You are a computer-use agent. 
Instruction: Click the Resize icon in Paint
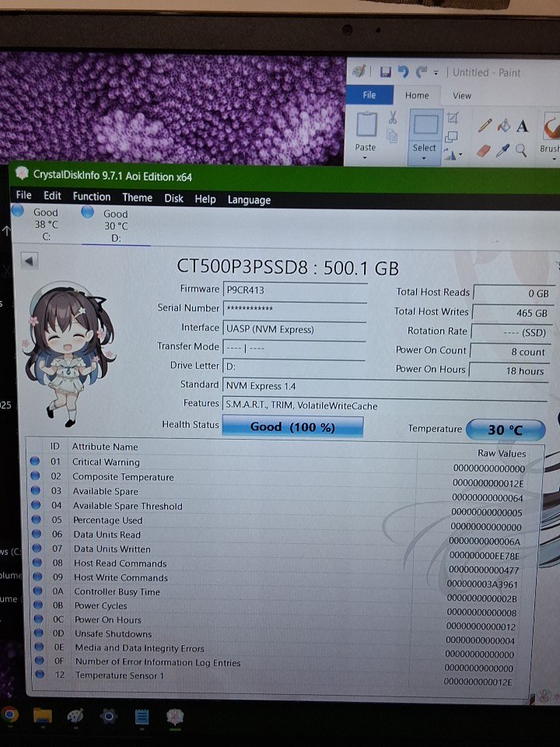(451, 137)
